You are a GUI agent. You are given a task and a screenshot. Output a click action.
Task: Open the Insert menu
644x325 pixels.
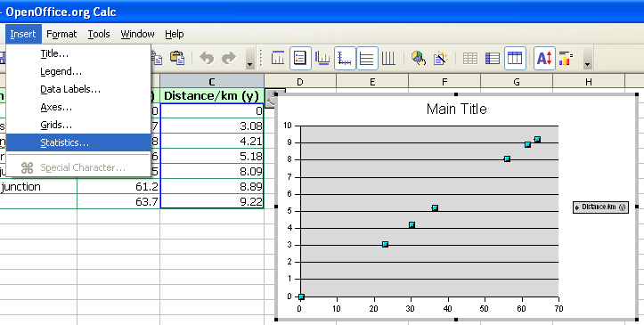23,34
